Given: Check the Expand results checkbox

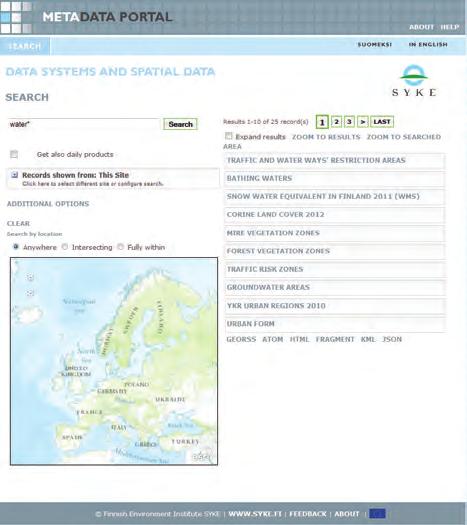Looking at the screenshot, I should 229,136.
